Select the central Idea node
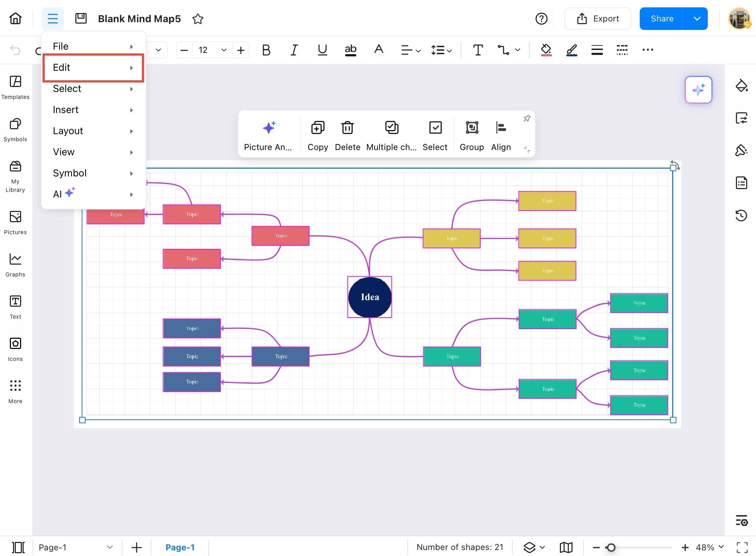This screenshot has height=556, width=756. point(369,297)
